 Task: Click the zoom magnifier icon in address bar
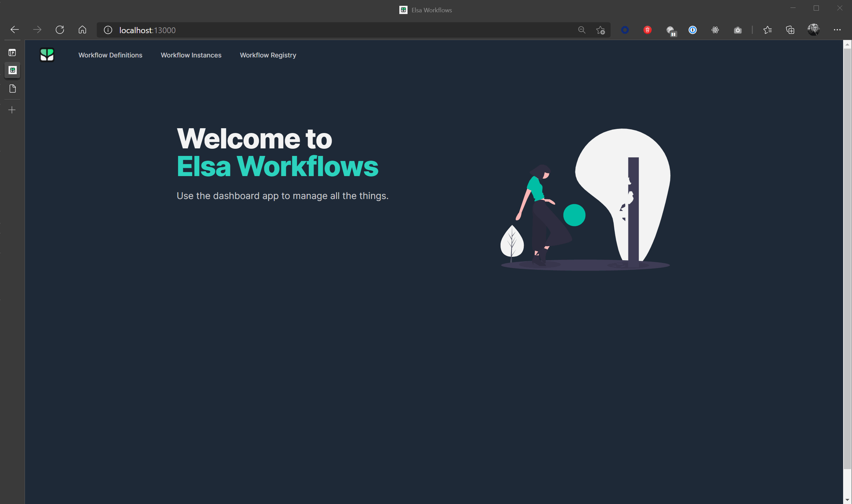pyautogui.click(x=582, y=30)
